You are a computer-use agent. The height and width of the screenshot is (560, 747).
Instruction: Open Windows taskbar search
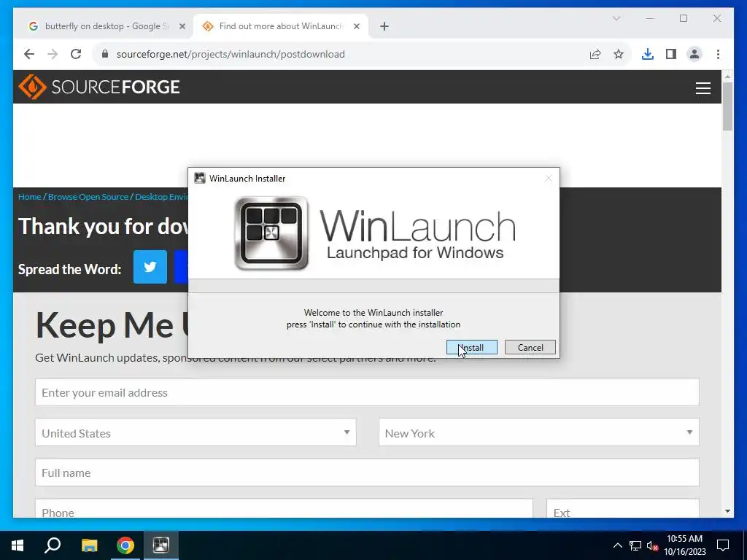point(53,545)
